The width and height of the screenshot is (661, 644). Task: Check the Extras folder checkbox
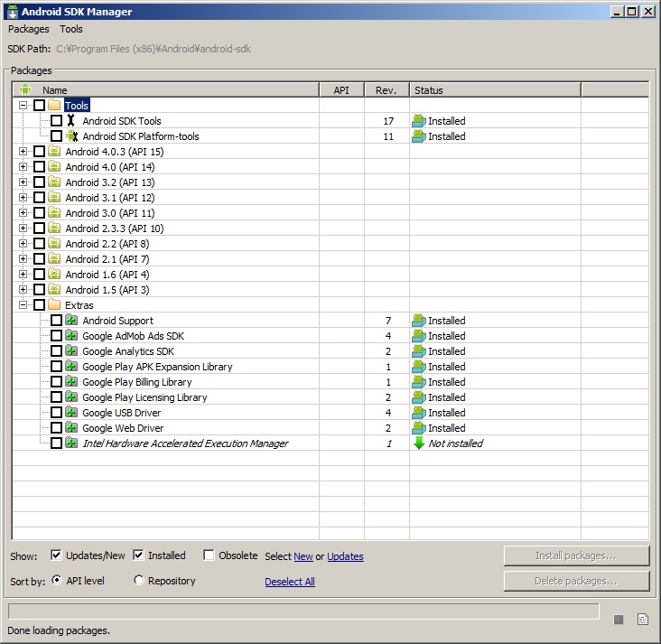tap(39, 304)
